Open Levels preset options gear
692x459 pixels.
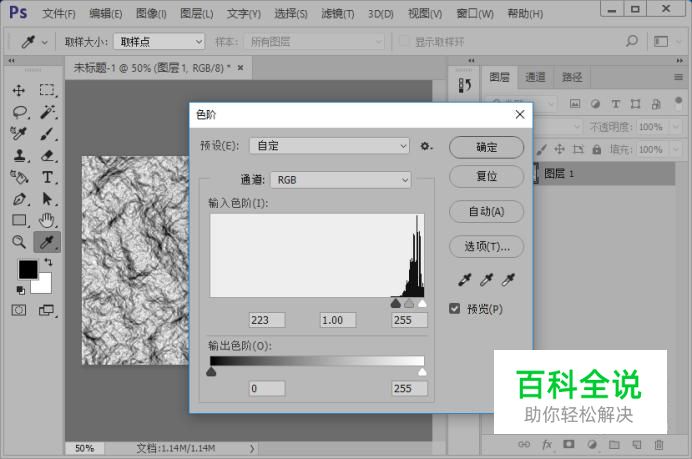pyautogui.click(x=425, y=146)
